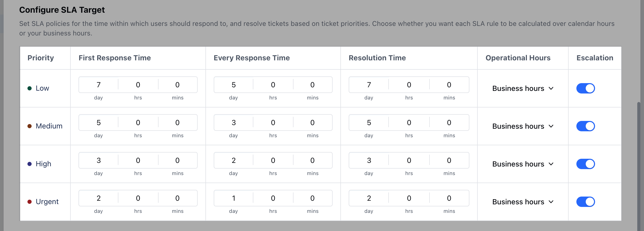
Task: Open High priority Business hours dropdown
Action: (x=523, y=164)
